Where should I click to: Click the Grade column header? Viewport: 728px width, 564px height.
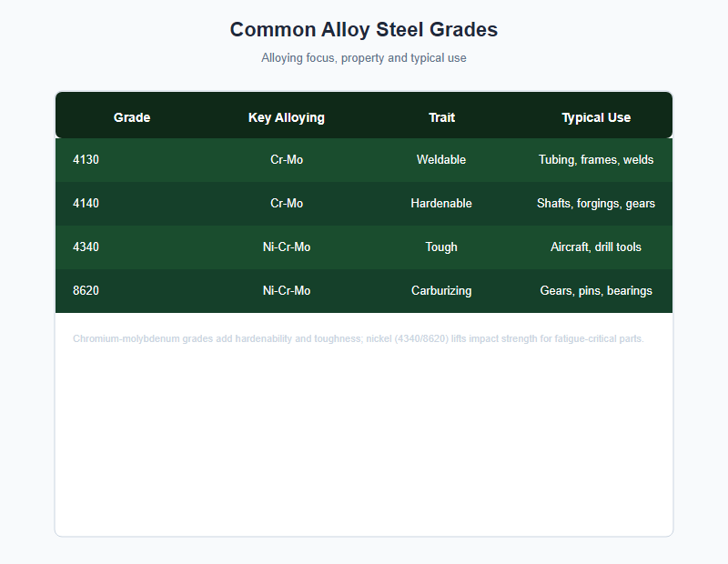pos(132,117)
